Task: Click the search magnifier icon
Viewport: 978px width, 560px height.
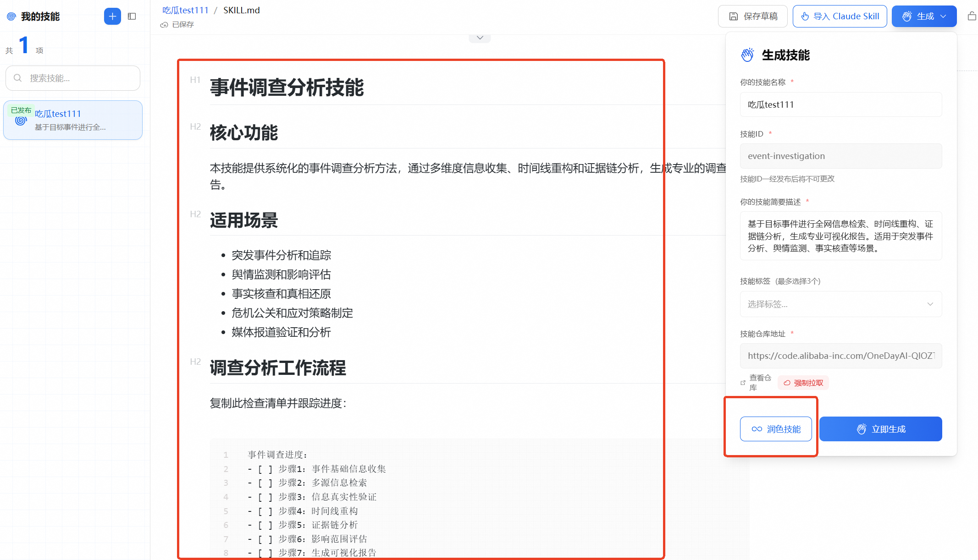Action: pos(18,78)
